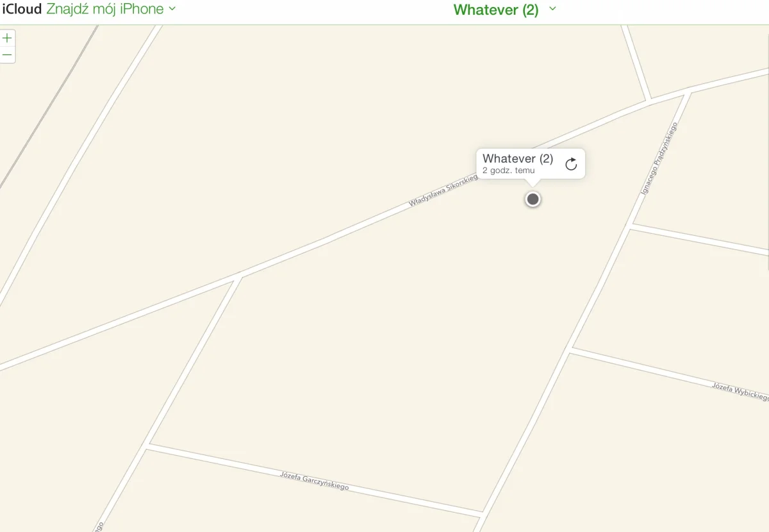Click junction of Garczyńskiego and Prądzyńskiego streets
Image resolution: width=769 pixels, height=532 pixels.
481,514
